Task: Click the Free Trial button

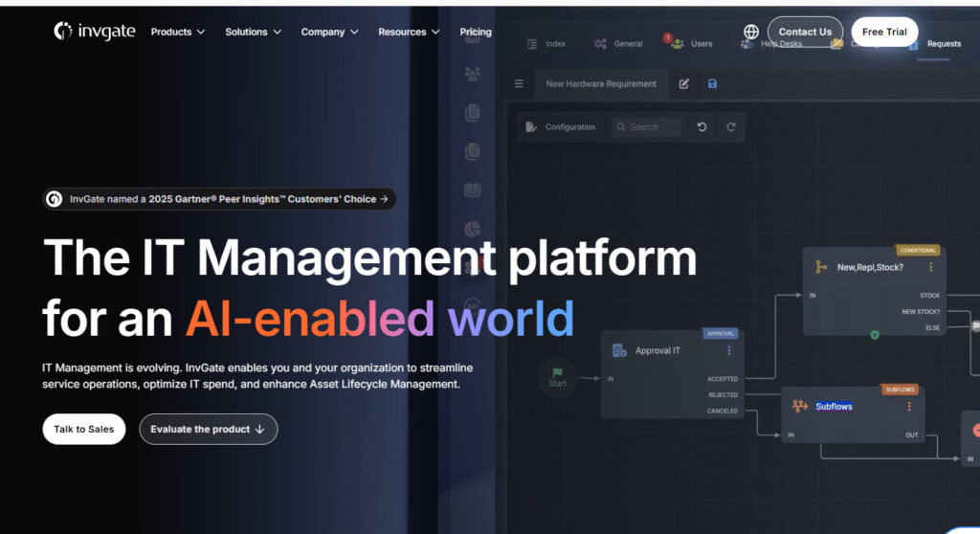Action: [884, 32]
